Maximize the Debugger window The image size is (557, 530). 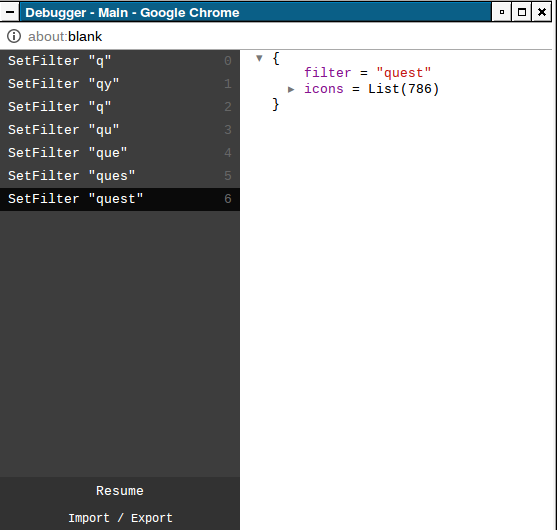tap(522, 12)
